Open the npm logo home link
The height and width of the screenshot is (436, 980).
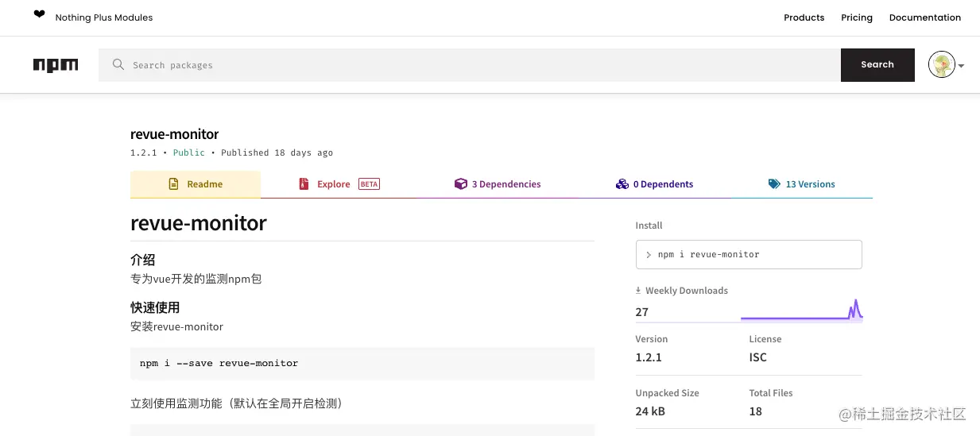click(56, 65)
